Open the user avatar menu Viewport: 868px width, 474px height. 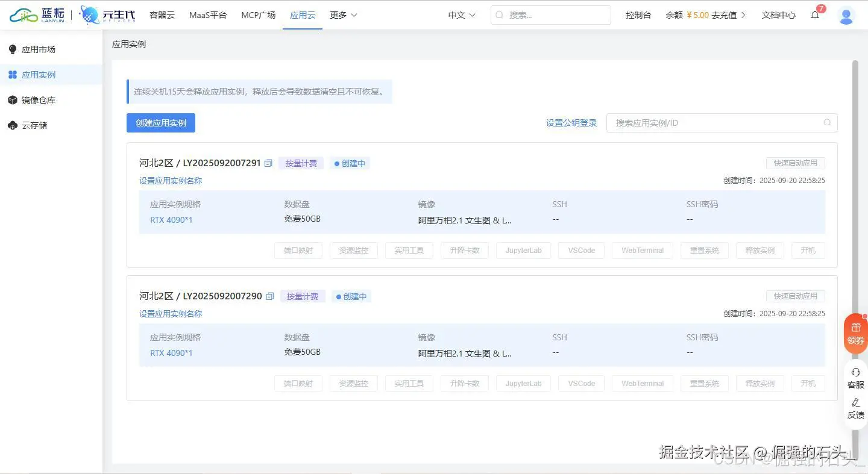tap(846, 15)
